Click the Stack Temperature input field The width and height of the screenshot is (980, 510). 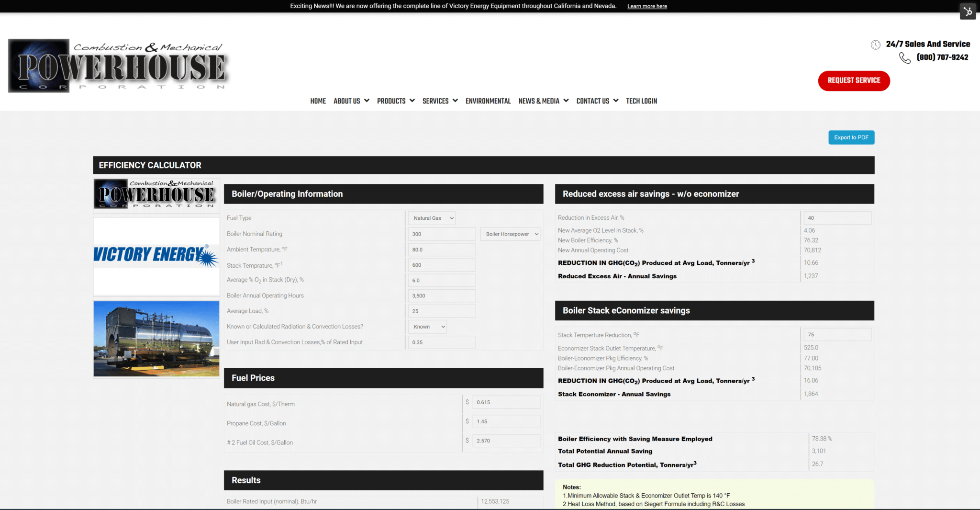[441, 265]
